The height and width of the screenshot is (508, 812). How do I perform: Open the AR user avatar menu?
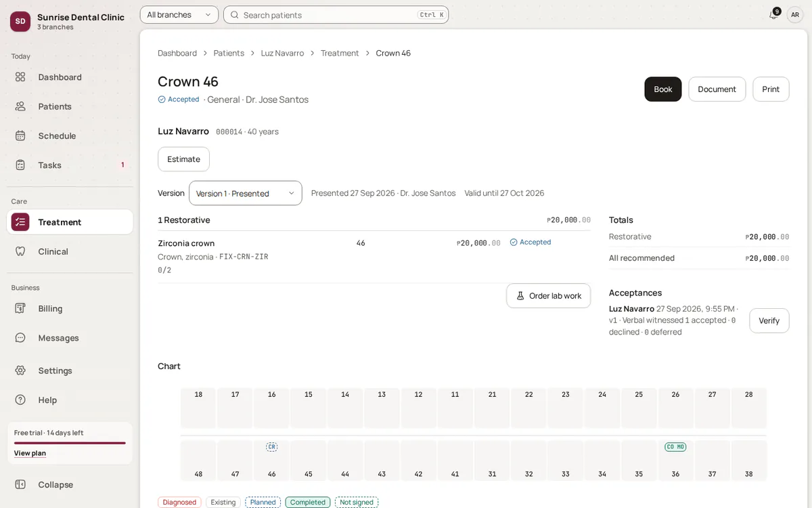tap(795, 15)
